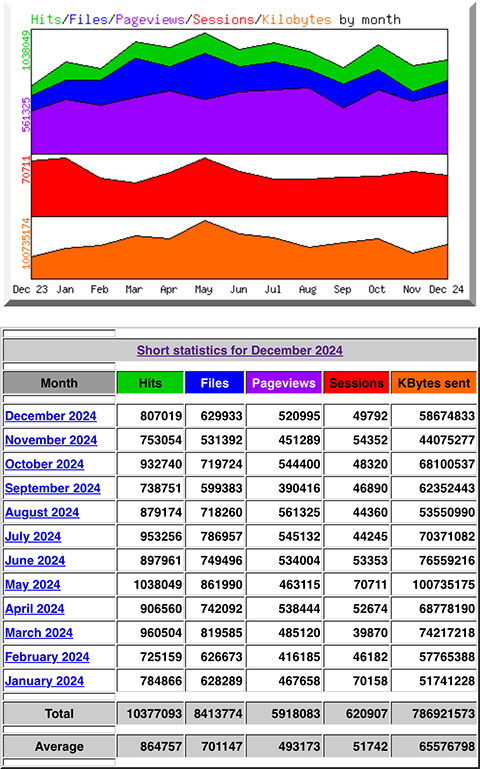Select average files value 701147
This screenshot has width=480, height=769.
click(221, 747)
